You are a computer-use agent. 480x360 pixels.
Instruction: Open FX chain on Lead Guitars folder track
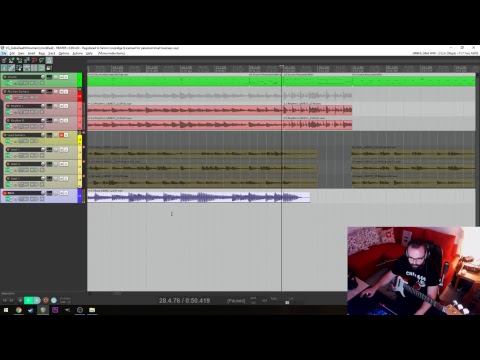(7, 141)
